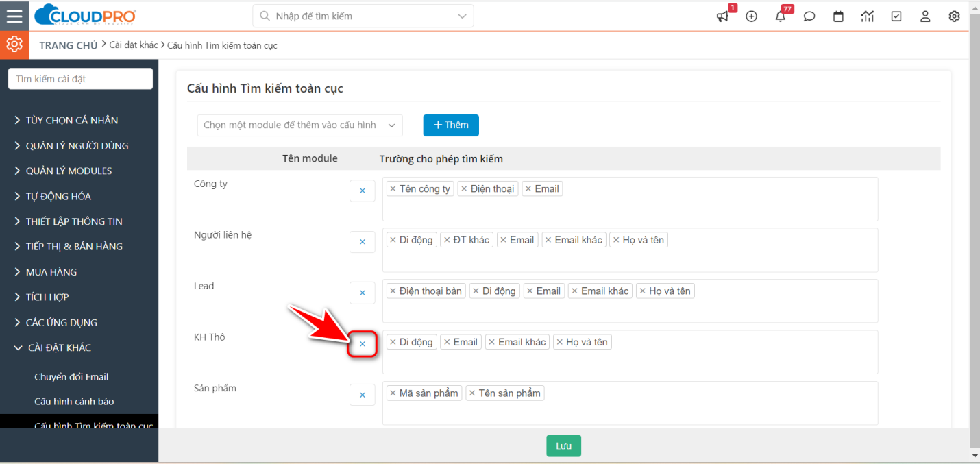Open the user profile icon
The height and width of the screenshot is (464, 980).
[x=925, y=16]
